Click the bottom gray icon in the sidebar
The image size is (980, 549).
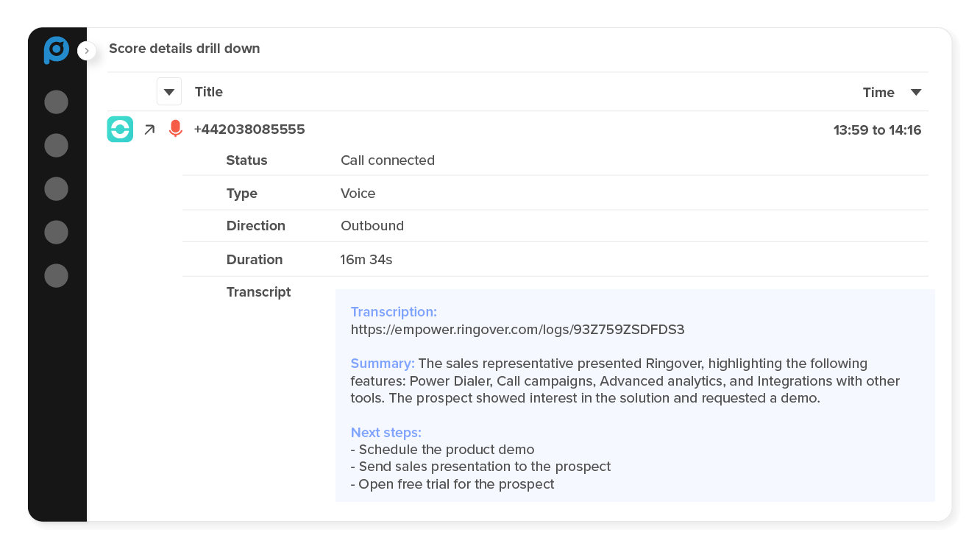tap(56, 275)
